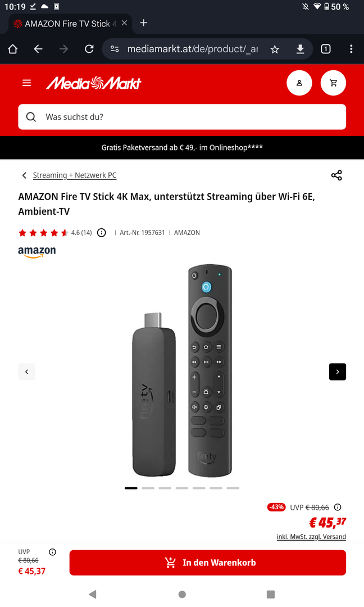This screenshot has height=607, width=364.
Task: Open the user account icon
Action: (x=299, y=83)
